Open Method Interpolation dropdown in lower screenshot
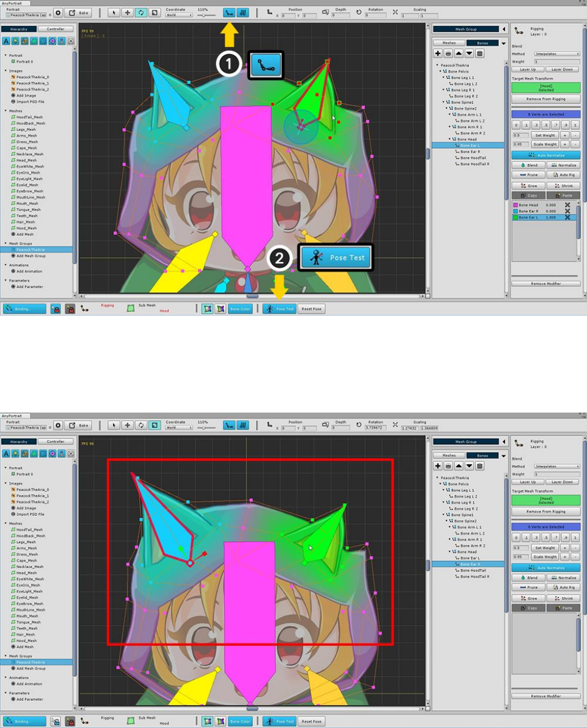 [x=557, y=467]
